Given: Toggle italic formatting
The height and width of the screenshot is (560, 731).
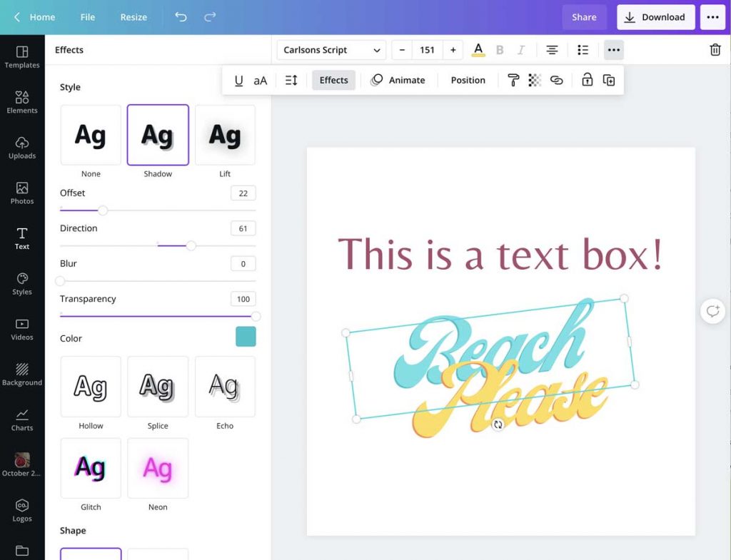Looking at the screenshot, I should coord(522,49).
